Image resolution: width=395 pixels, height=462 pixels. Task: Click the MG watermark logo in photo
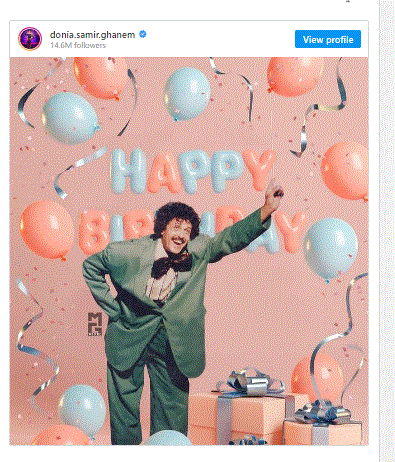(x=95, y=324)
